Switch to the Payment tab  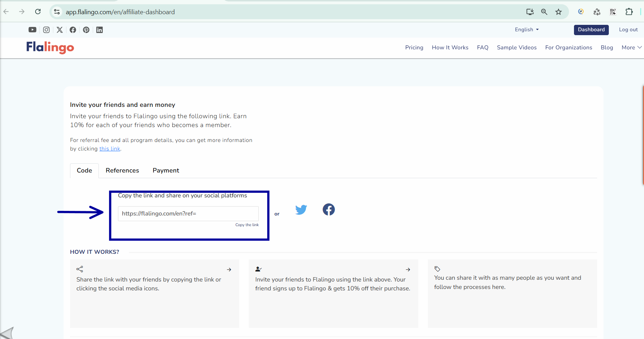[x=166, y=170]
